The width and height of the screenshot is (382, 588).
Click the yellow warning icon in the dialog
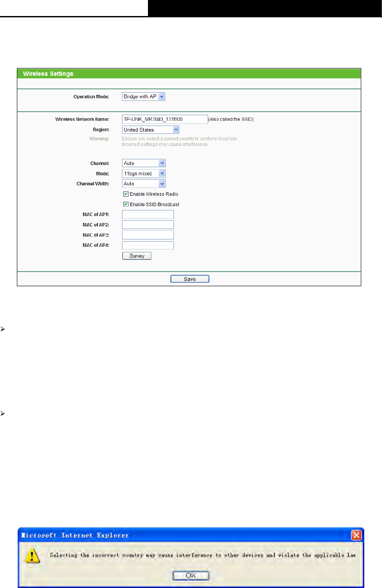pyautogui.click(x=33, y=556)
